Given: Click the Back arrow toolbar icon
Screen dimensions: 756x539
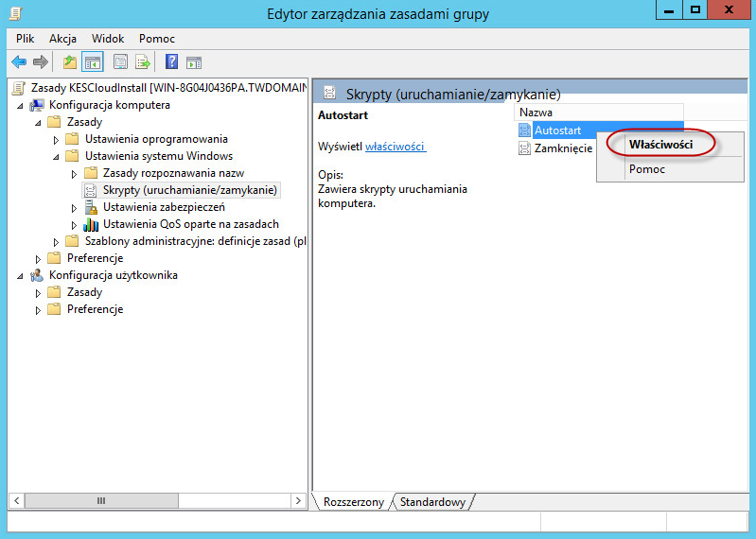Looking at the screenshot, I should 19,62.
